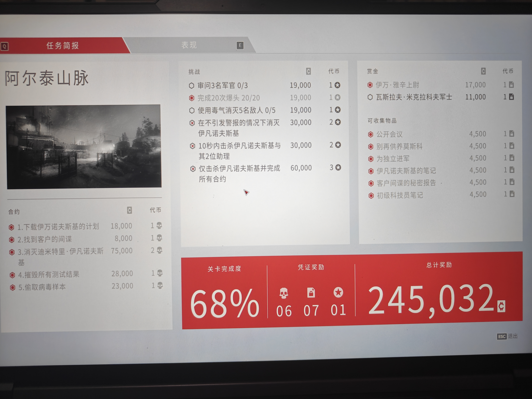
Task: Click the star icon on 审问3名军官 row
Action: [x=337, y=85]
